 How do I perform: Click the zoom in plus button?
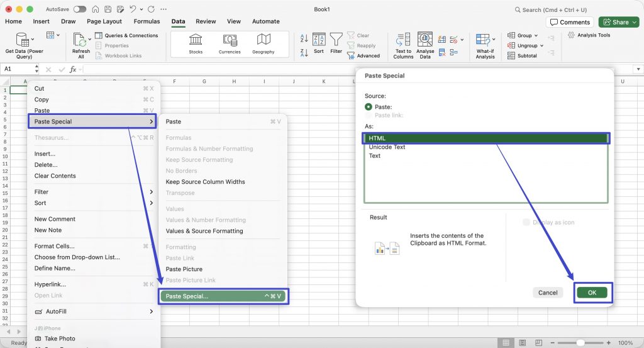click(608, 343)
